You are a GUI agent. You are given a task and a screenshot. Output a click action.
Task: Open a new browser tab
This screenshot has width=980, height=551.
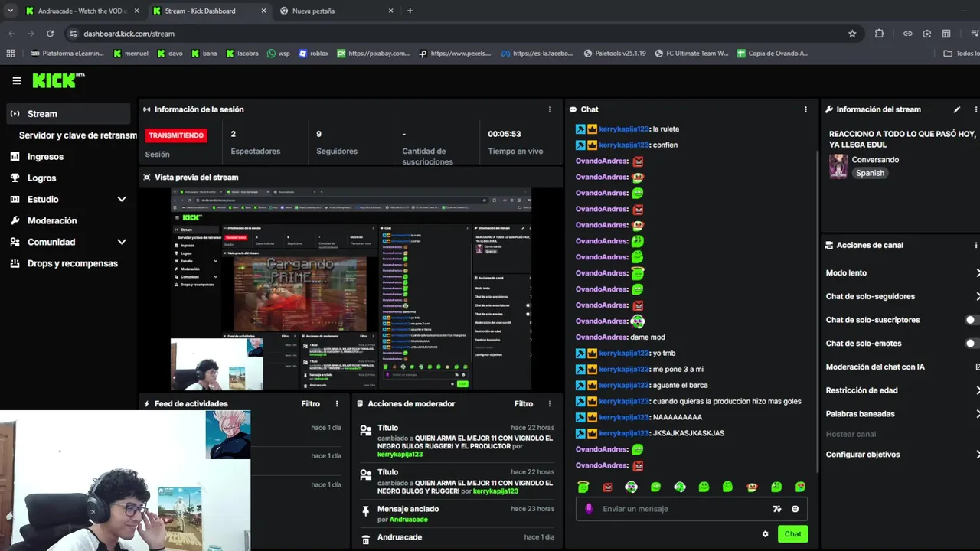pos(410,11)
